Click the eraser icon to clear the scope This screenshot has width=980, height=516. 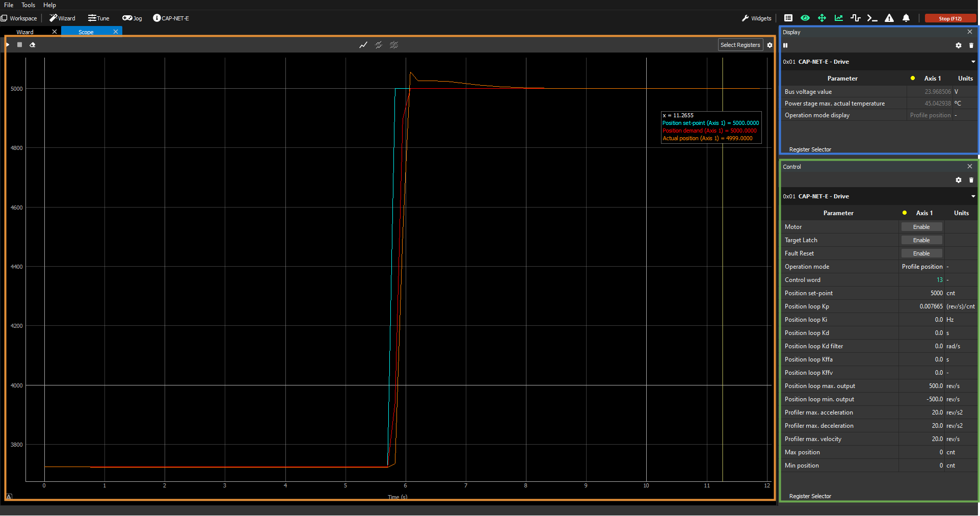(32, 45)
